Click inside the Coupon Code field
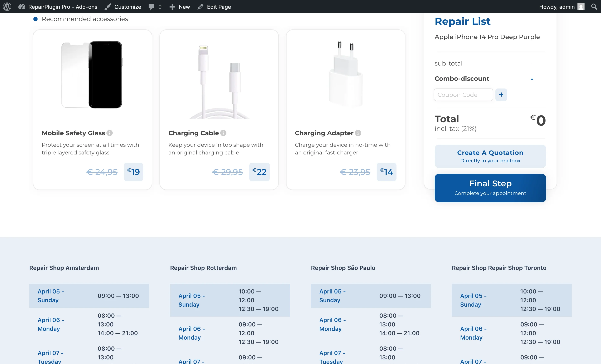Viewport: 601px width, 364px height. click(x=463, y=95)
